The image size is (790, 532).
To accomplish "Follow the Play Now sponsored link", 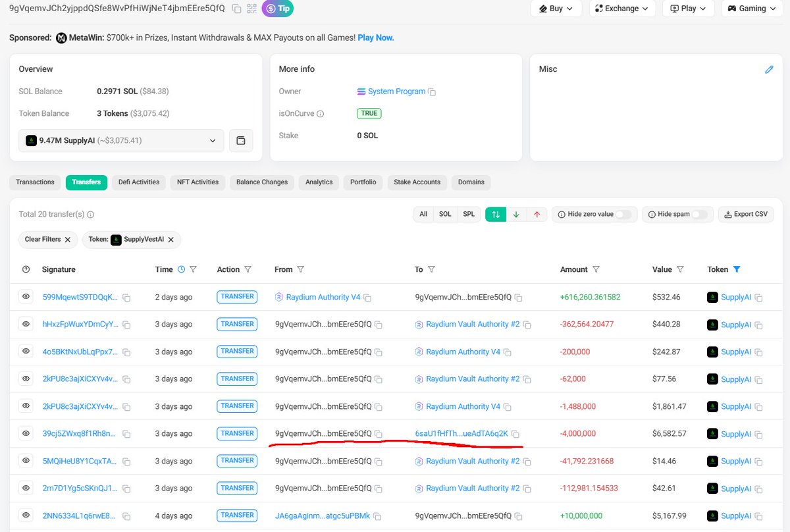I will (376, 38).
